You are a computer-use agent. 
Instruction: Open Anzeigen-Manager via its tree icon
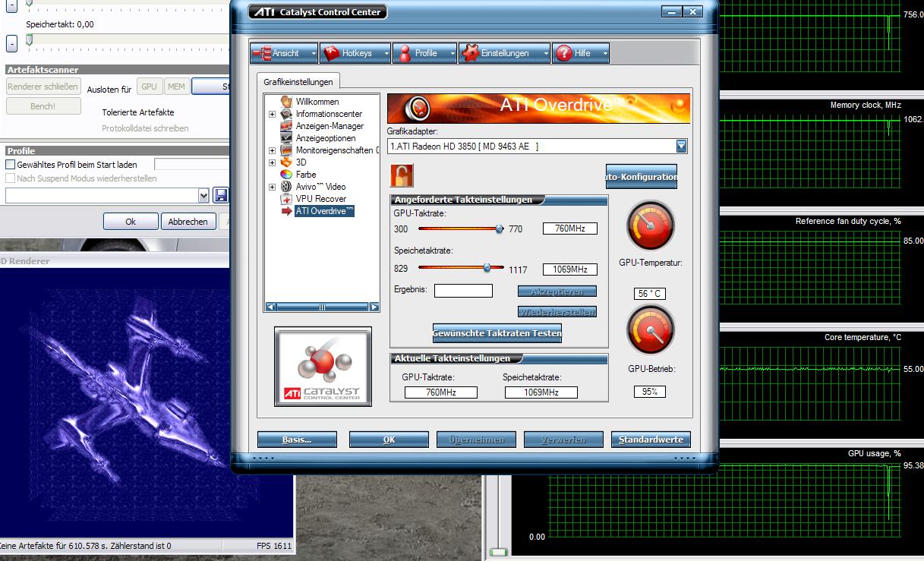point(286,126)
